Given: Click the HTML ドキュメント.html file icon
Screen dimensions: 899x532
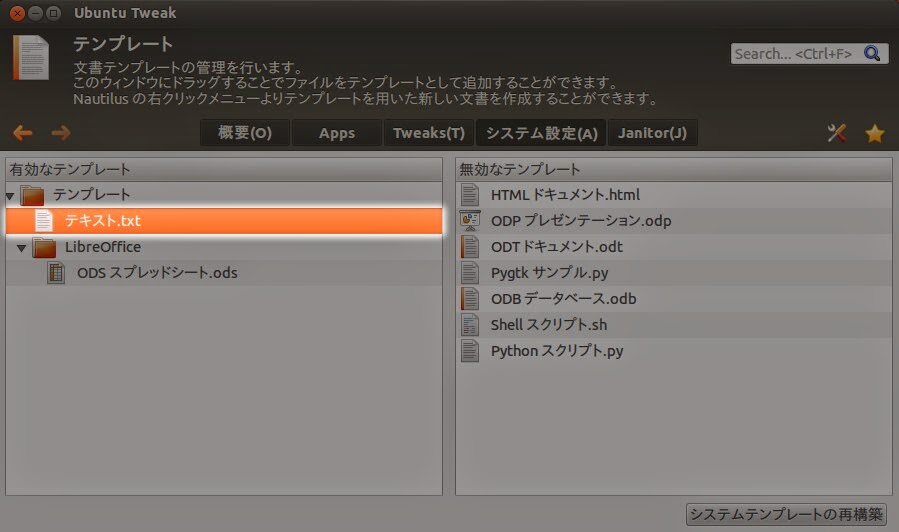Looking at the screenshot, I should [470, 195].
